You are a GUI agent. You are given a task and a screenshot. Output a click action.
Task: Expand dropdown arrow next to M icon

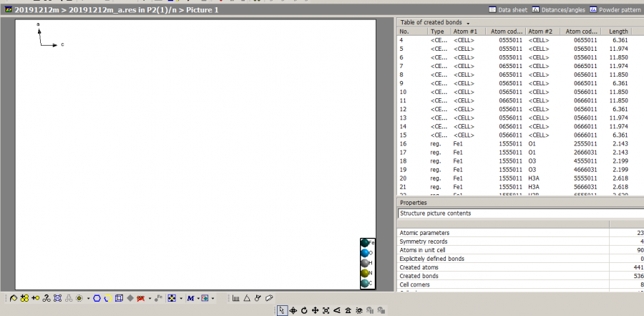(x=199, y=297)
